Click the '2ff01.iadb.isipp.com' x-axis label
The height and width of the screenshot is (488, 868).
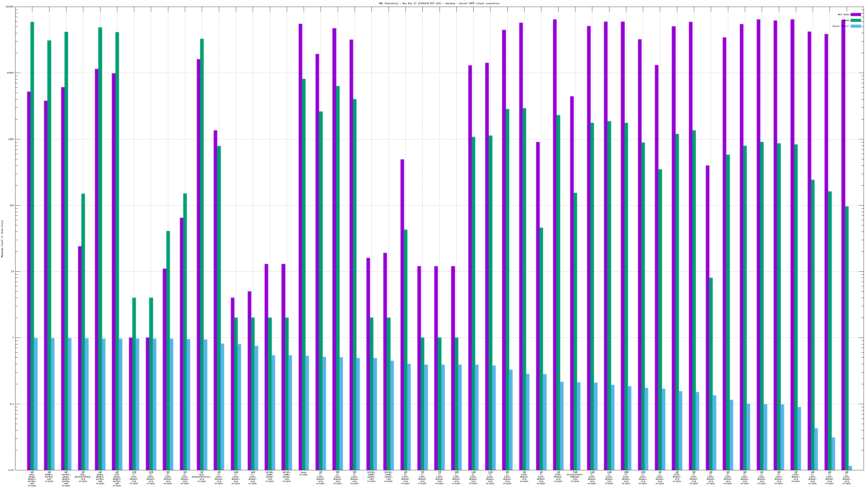coord(388,477)
